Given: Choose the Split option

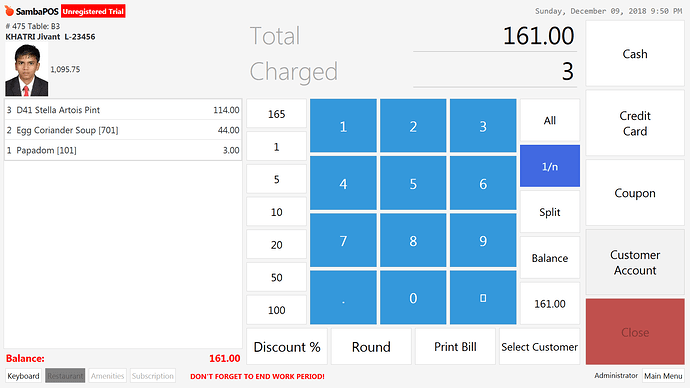Looking at the screenshot, I should (550, 212).
